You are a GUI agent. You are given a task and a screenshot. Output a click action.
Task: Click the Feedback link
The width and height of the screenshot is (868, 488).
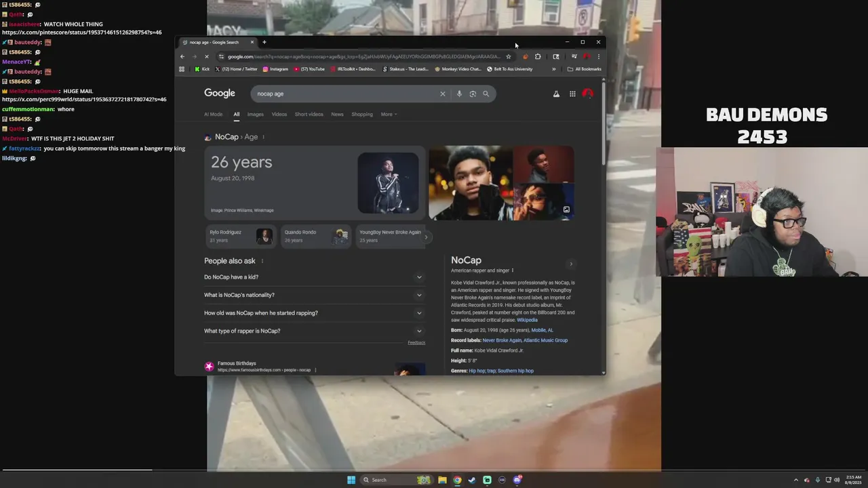pyautogui.click(x=416, y=343)
